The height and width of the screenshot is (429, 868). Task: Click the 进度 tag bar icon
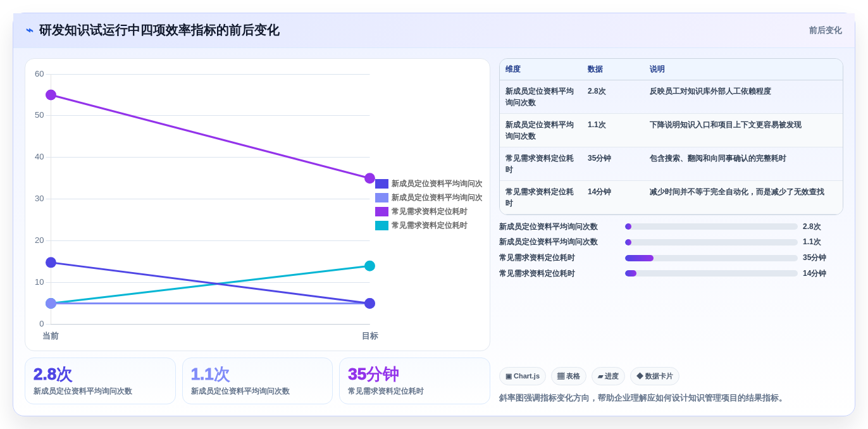600,376
